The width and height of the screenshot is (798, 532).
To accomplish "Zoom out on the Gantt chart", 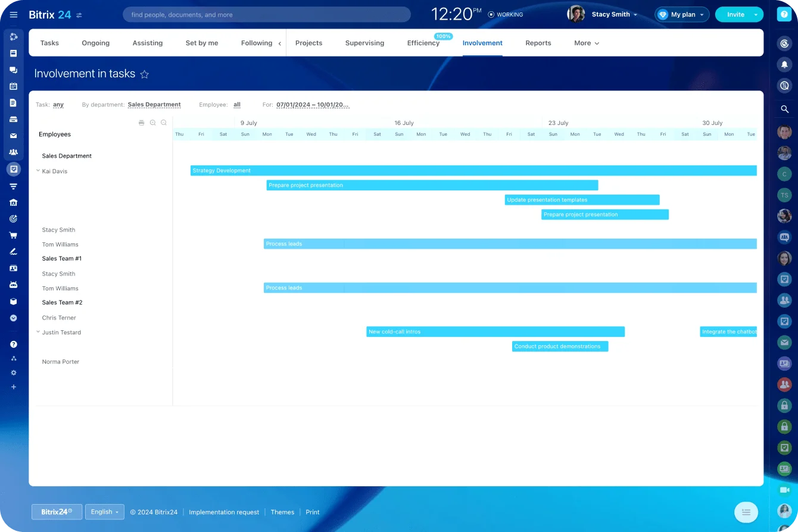I will pos(164,123).
